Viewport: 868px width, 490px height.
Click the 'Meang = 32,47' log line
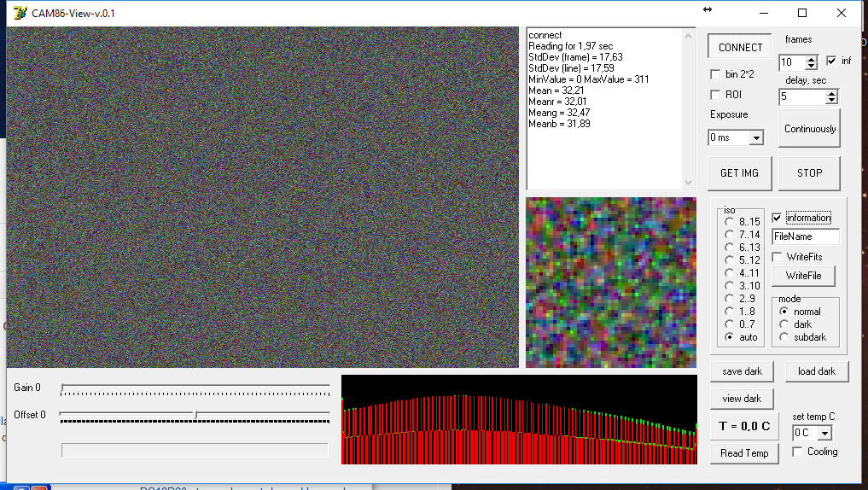click(x=558, y=113)
